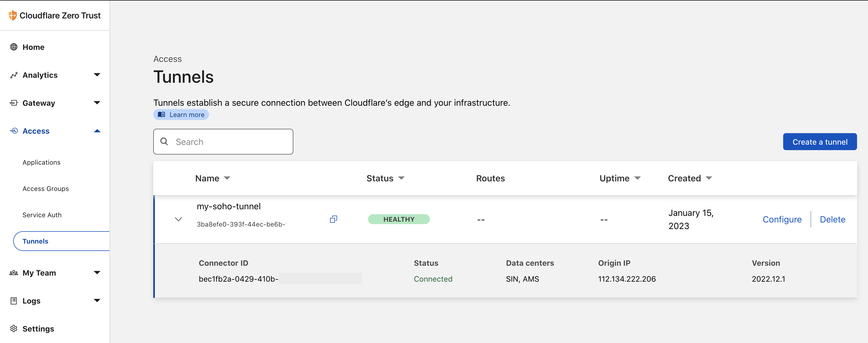Click the Data centers column label
The width and height of the screenshot is (868, 343).
tap(530, 263)
